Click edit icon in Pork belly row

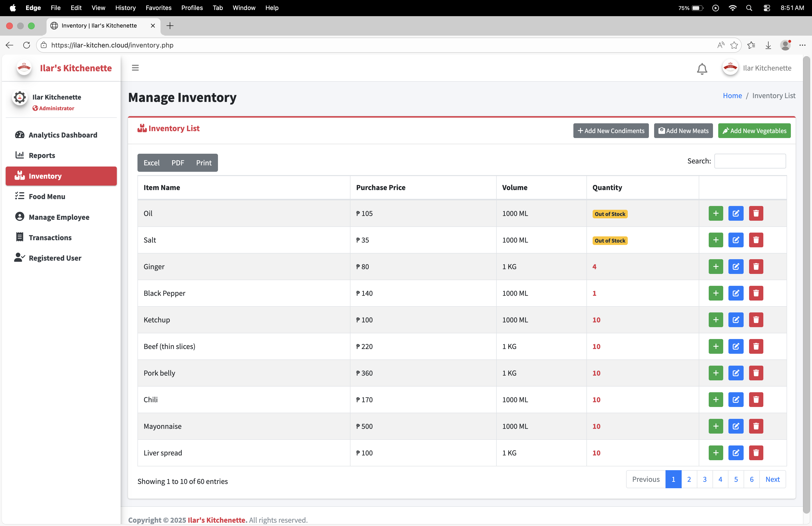coord(736,373)
